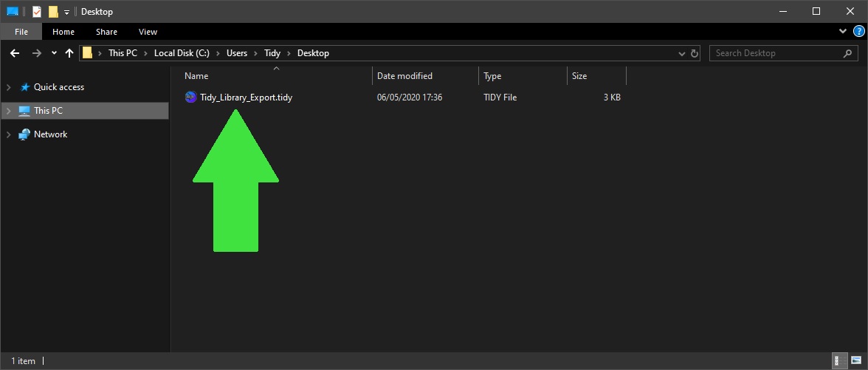The image size is (868, 370).
Task: Expand Quick access tree node
Action: pyautogui.click(x=8, y=87)
